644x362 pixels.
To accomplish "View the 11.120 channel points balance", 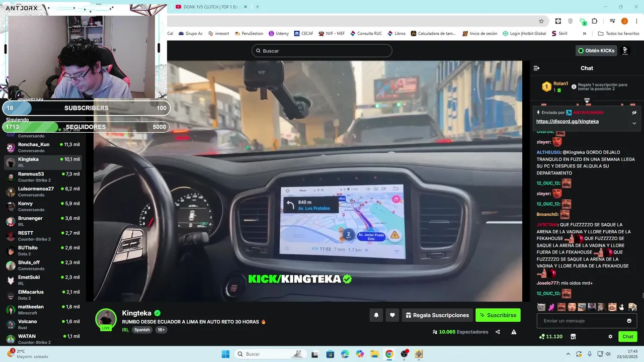I will 550,336.
